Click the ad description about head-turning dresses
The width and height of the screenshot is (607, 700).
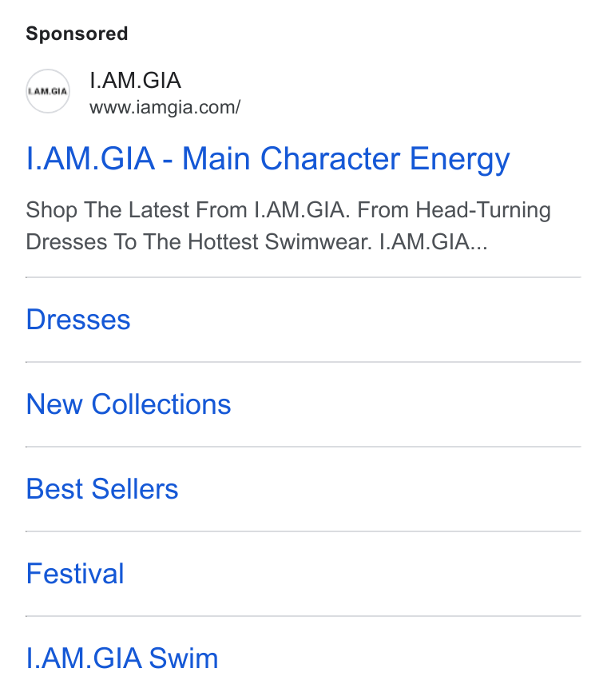point(288,226)
